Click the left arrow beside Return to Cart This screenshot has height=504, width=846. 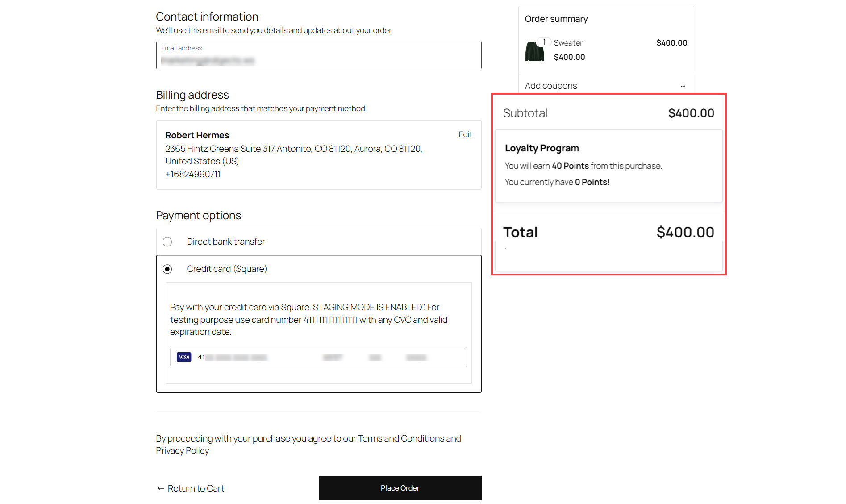161,488
